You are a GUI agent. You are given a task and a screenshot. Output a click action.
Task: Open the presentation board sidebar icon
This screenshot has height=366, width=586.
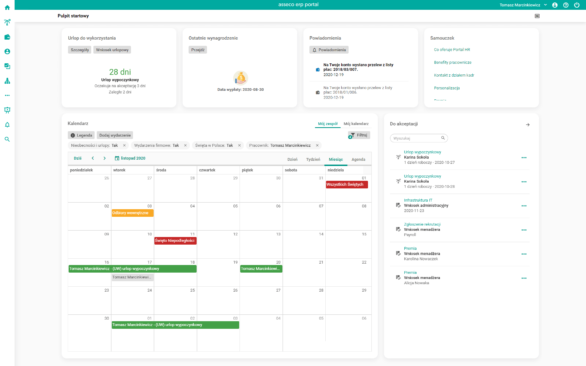7,110
